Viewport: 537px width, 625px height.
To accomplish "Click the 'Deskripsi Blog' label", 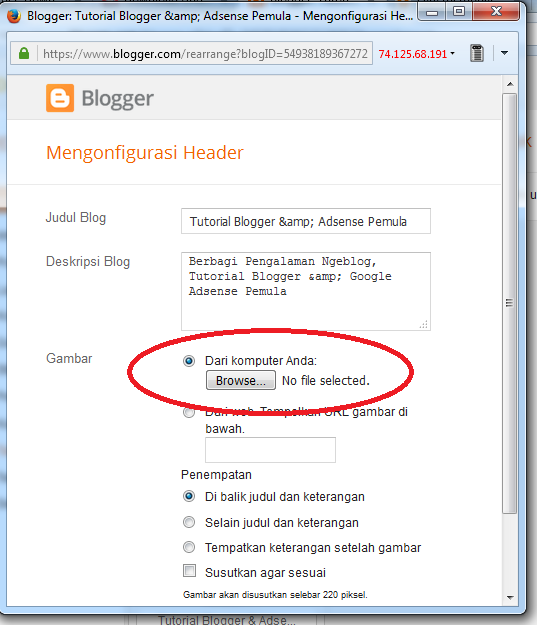I will [x=88, y=261].
